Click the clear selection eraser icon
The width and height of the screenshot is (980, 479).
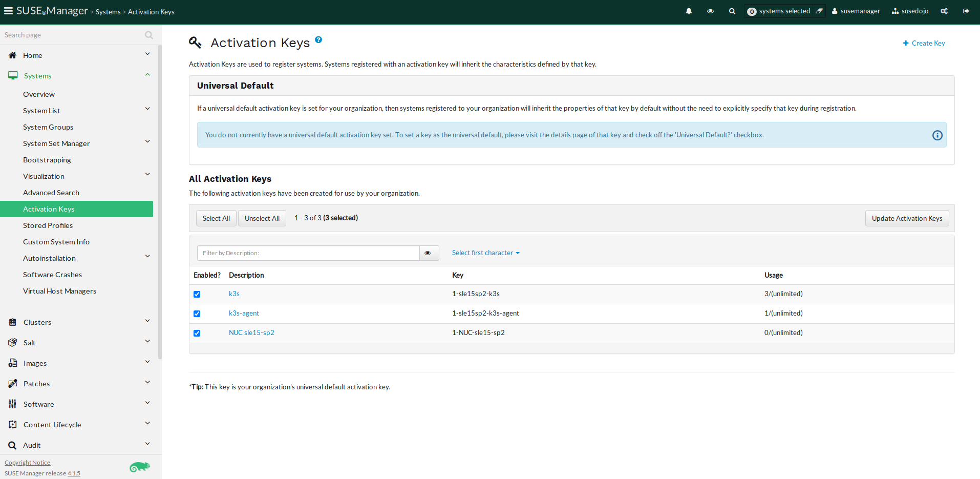(819, 11)
